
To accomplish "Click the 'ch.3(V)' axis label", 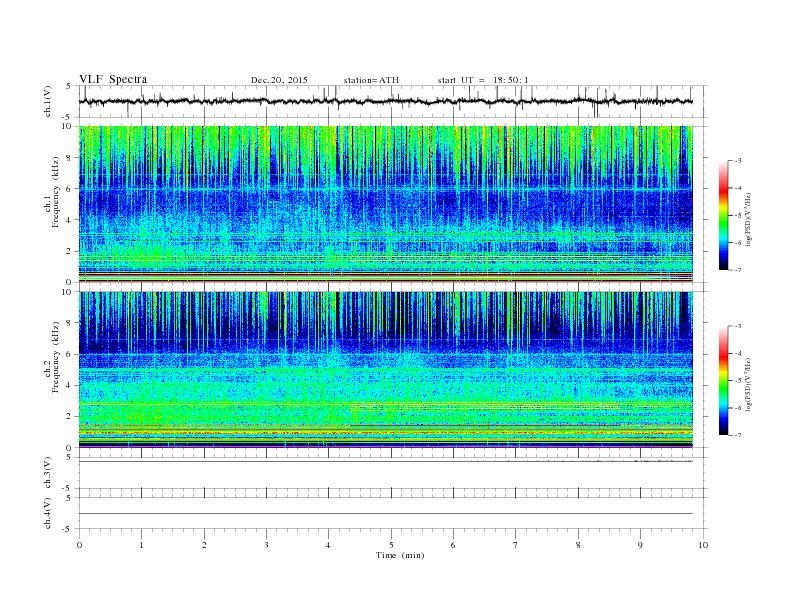I will pos(48,474).
